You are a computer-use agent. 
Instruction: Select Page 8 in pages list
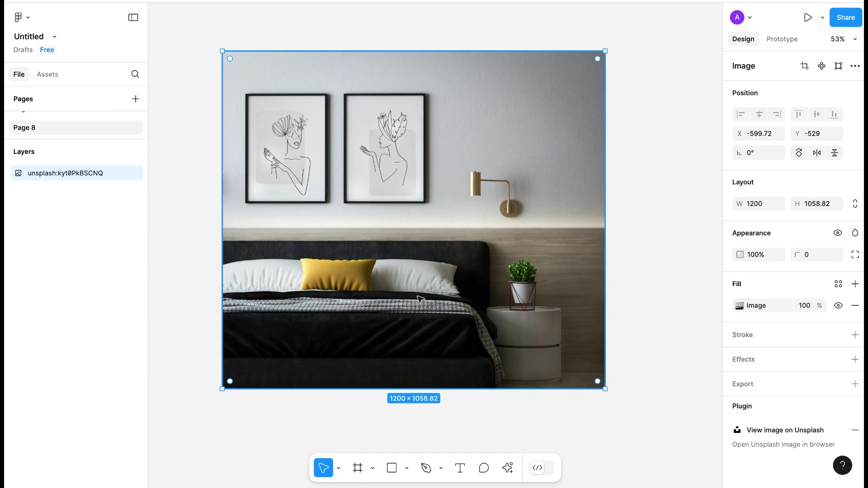[75, 127]
